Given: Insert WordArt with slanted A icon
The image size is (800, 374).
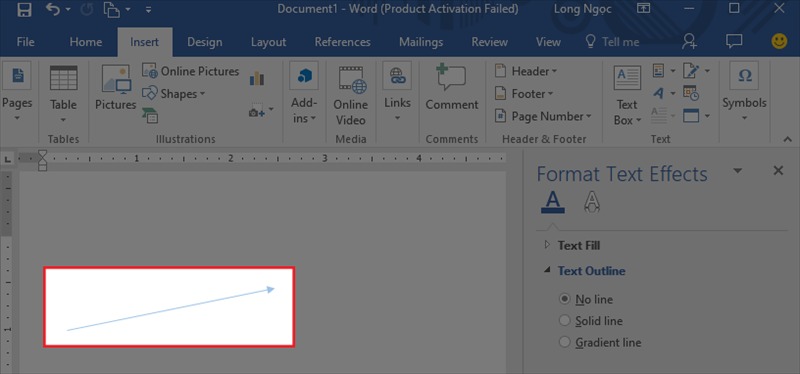Looking at the screenshot, I should (x=659, y=94).
